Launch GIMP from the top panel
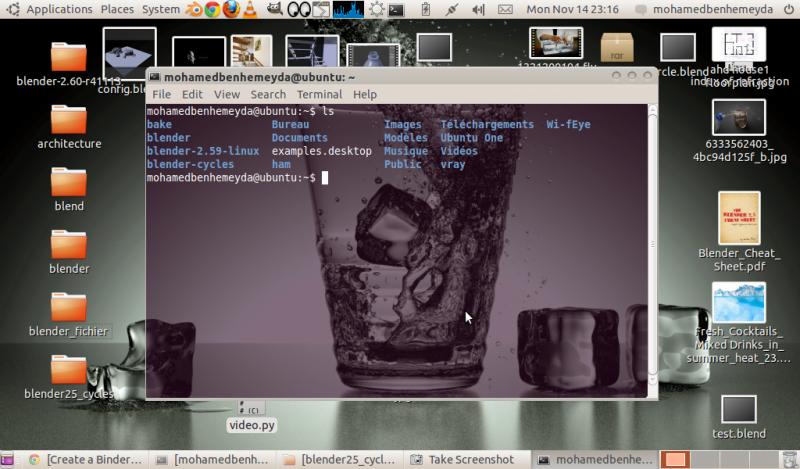Viewport: 800px width, 469px height. (275, 9)
